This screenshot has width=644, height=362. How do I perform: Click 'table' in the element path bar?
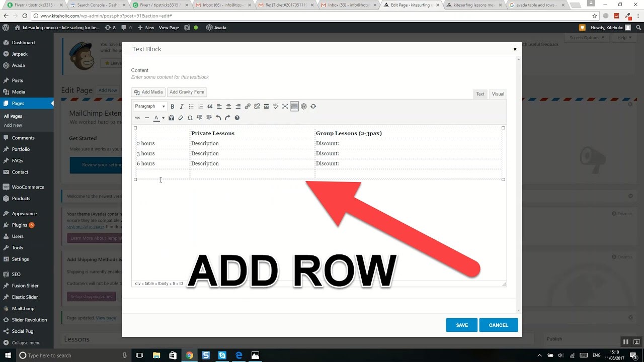click(x=149, y=284)
